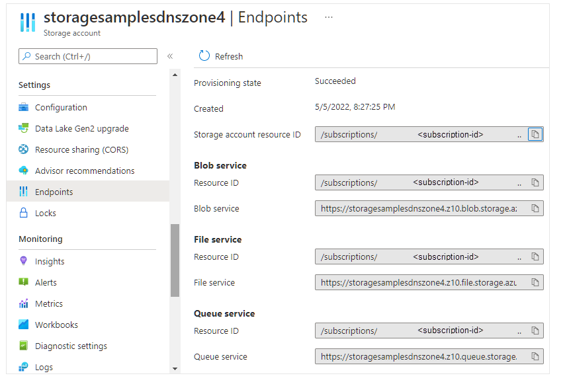Copy the Blob service endpoint URL

[535, 208]
